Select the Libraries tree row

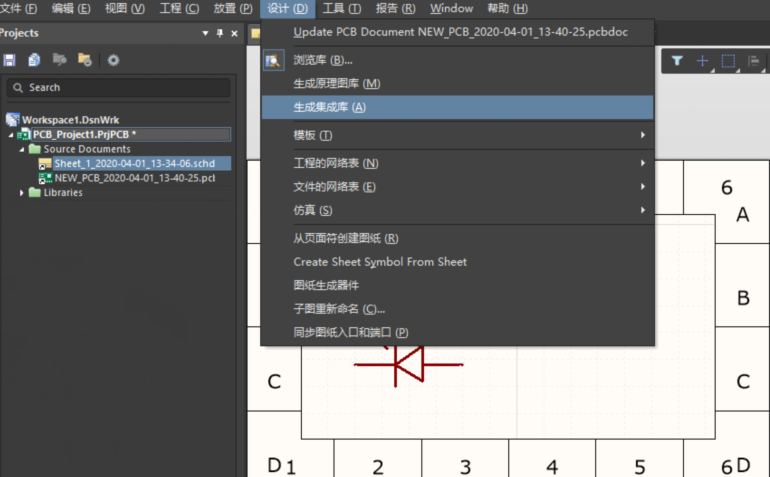(x=63, y=193)
